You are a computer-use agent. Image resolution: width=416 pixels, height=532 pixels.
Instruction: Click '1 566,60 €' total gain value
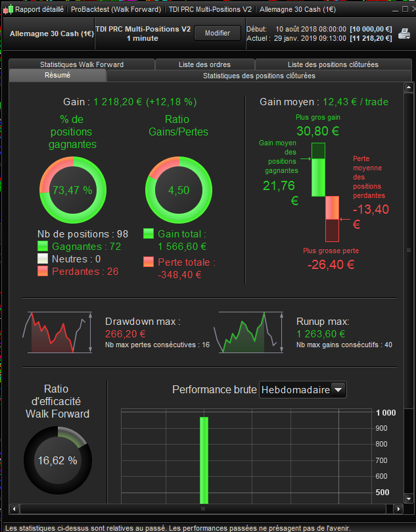click(x=182, y=247)
